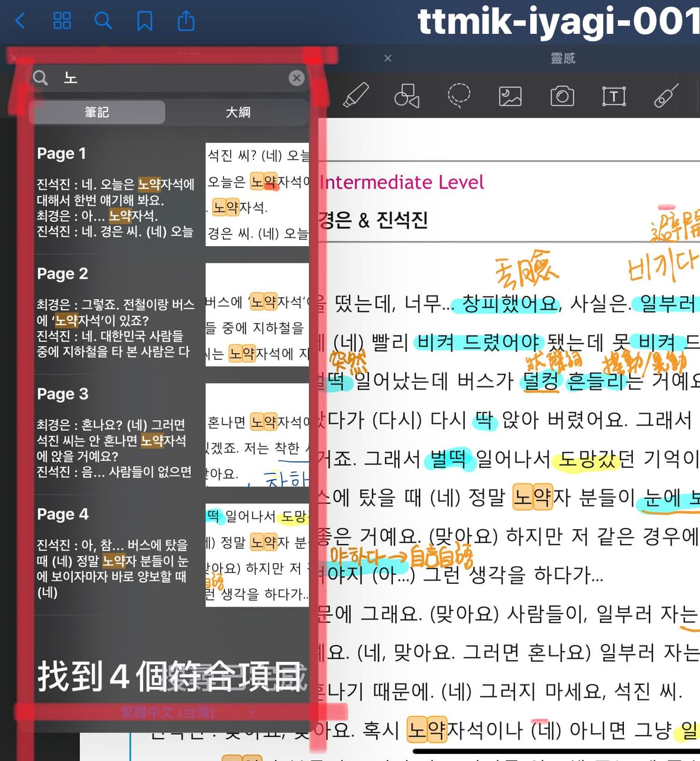The width and height of the screenshot is (700, 761).
Task: Select the laser pointer tool
Action: click(x=666, y=96)
